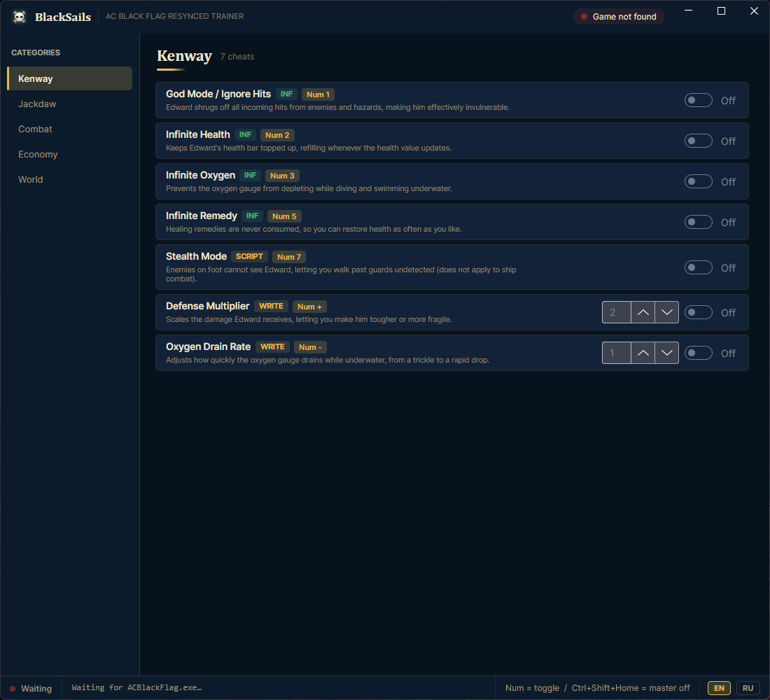Toggle God Mode / Ignore Hits switch

coord(698,100)
